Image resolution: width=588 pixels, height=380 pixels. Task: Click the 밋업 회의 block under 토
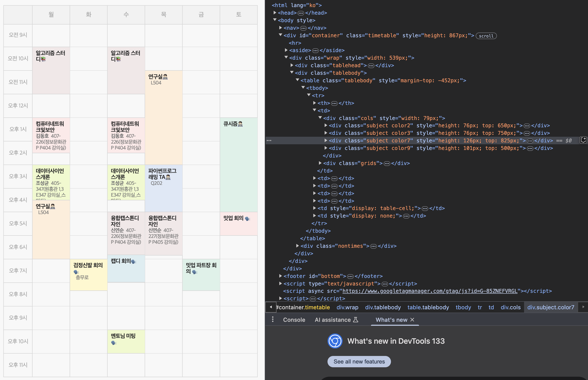pos(239,223)
